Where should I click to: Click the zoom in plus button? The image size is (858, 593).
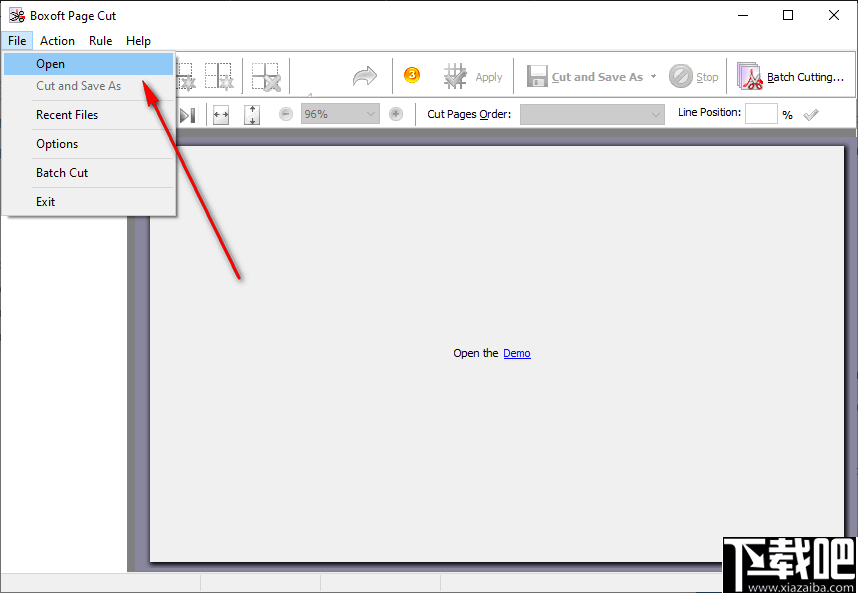(395, 114)
